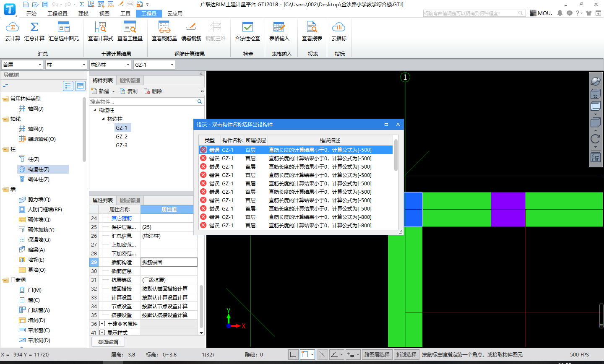This screenshot has height=364, width=604.
Task: Click the 属性值 column header
Action: pos(169,209)
